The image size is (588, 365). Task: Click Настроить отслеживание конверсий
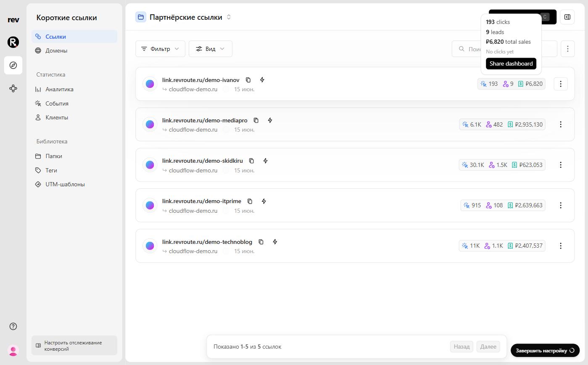coord(74,346)
